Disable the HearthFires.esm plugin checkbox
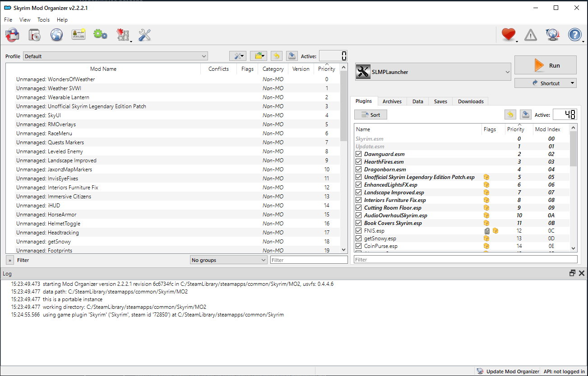The width and height of the screenshot is (588, 376). pos(359,162)
